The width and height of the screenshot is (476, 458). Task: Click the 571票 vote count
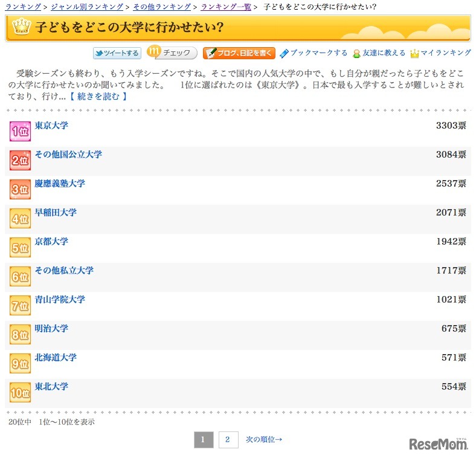tap(454, 358)
